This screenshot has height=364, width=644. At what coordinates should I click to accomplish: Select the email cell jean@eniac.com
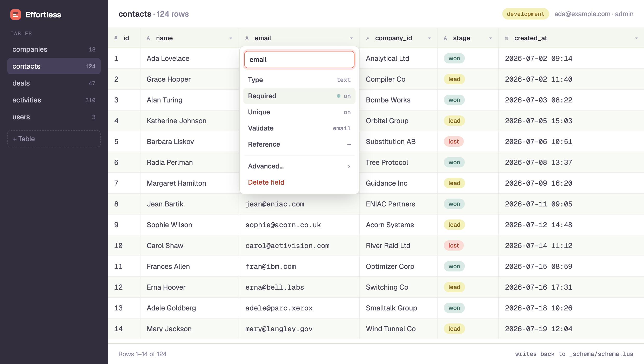point(299,204)
